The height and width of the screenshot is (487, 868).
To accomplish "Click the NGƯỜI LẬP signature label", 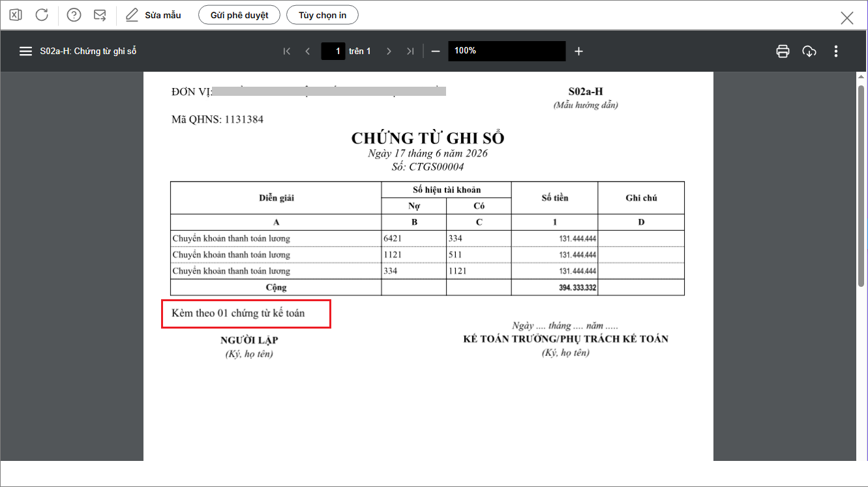I will [x=249, y=340].
